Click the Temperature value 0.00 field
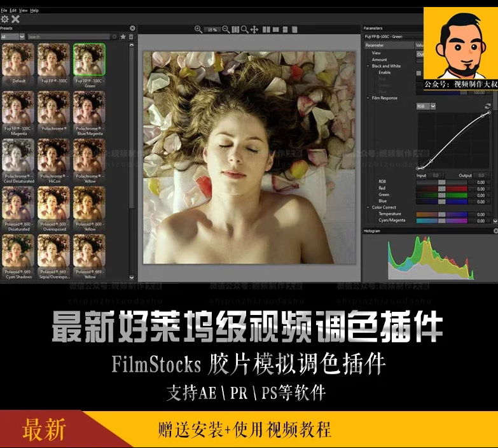This screenshot has height=448, width=498. [480, 214]
